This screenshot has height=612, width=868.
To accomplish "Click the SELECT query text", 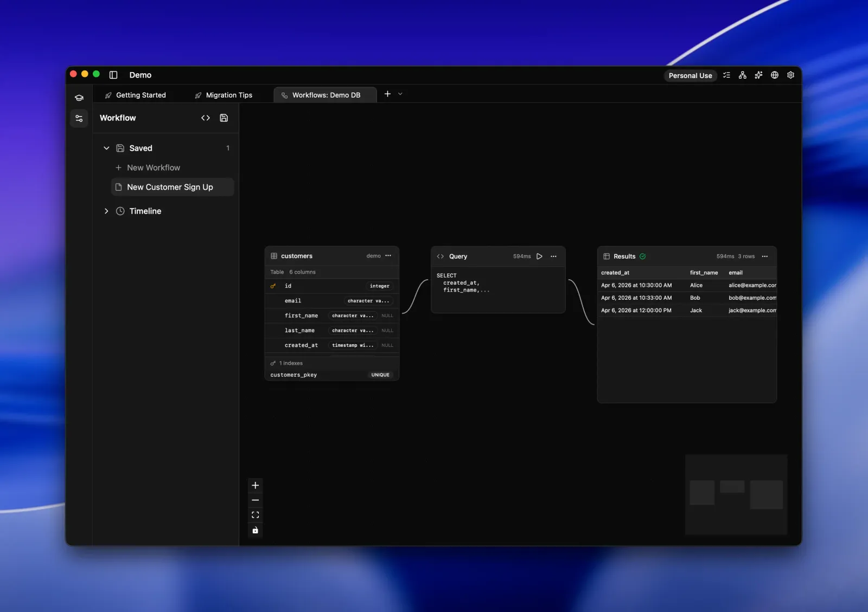I will [463, 282].
